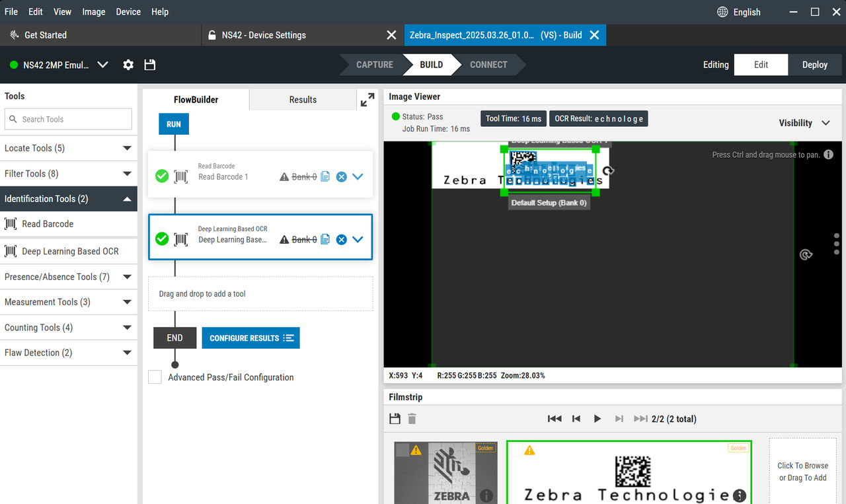
Task: Remove Deep Learning Based OCR step with X
Action: (x=341, y=239)
